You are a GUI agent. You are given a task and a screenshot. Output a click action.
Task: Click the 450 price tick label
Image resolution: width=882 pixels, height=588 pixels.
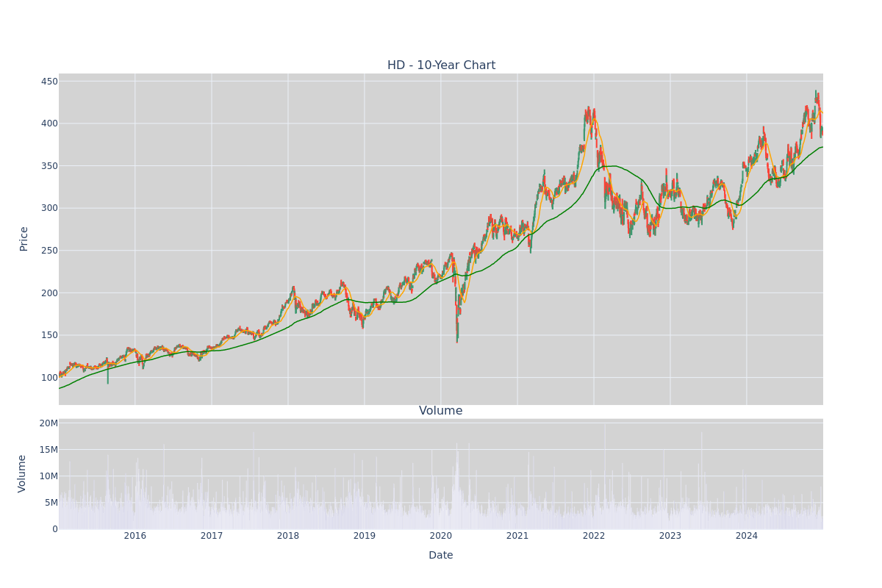pos(49,82)
